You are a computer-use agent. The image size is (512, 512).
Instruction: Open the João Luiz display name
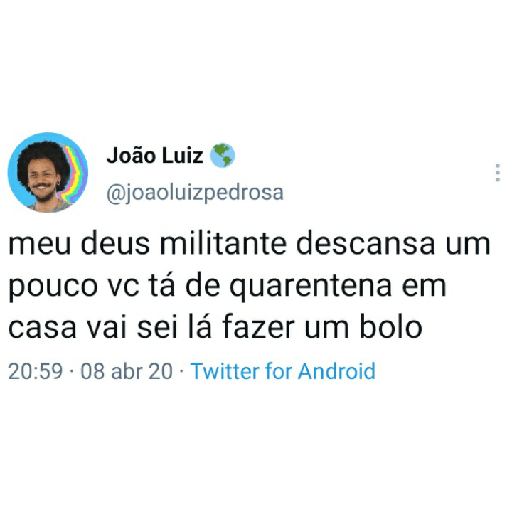155,156
